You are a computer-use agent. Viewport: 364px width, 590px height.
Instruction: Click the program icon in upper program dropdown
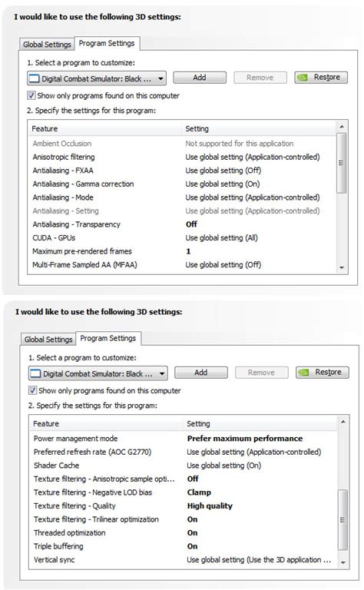coord(35,78)
